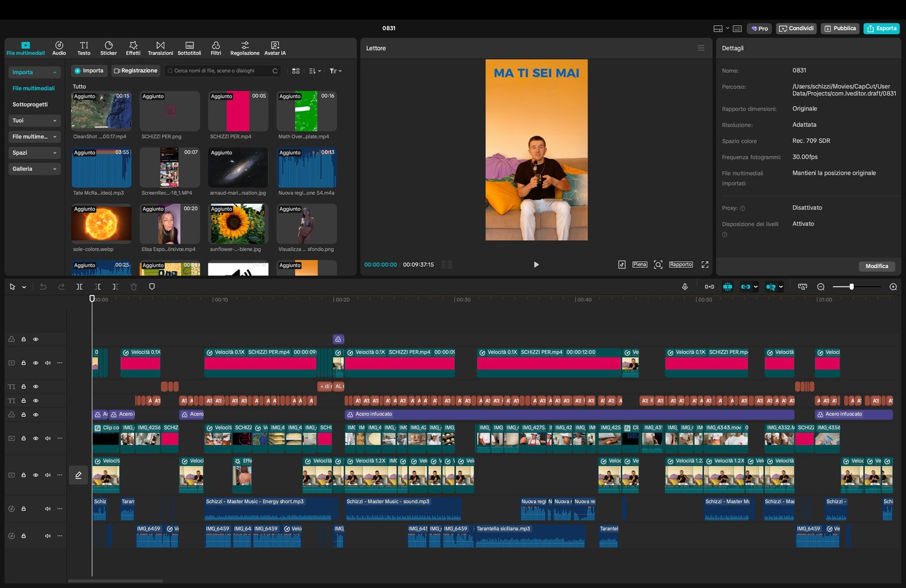Viewport: 906px width, 588px height.
Task: Hide the Acero infuocato effect track
Action: pos(36,415)
